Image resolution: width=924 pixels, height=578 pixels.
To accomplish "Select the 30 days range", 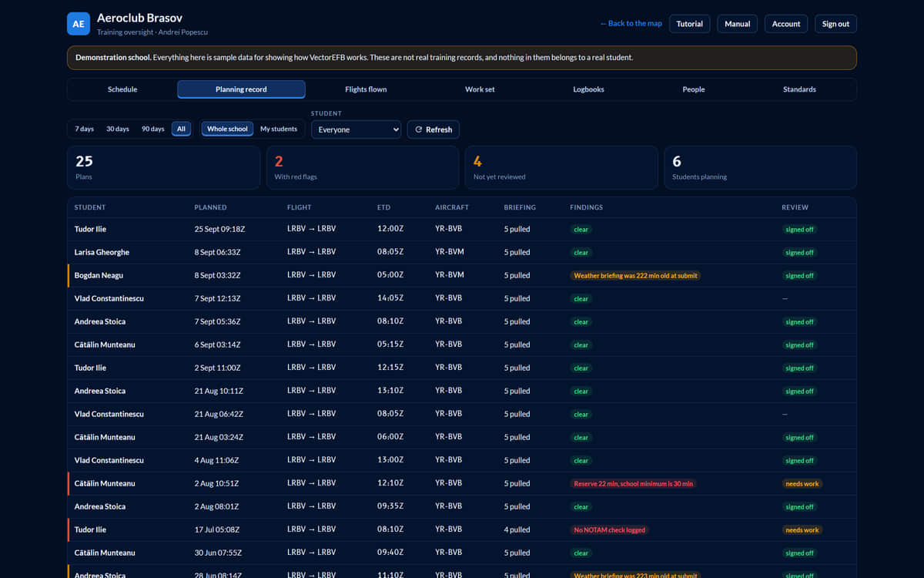I will (x=118, y=129).
